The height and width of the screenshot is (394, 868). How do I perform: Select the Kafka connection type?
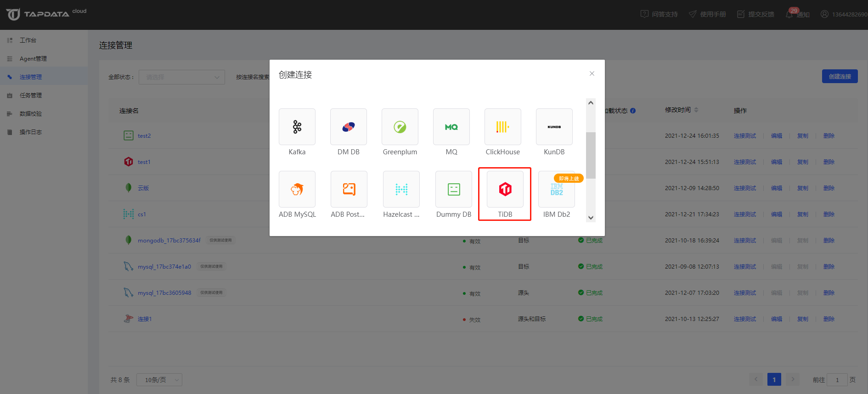pyautogui.click(x=297, y=127)
